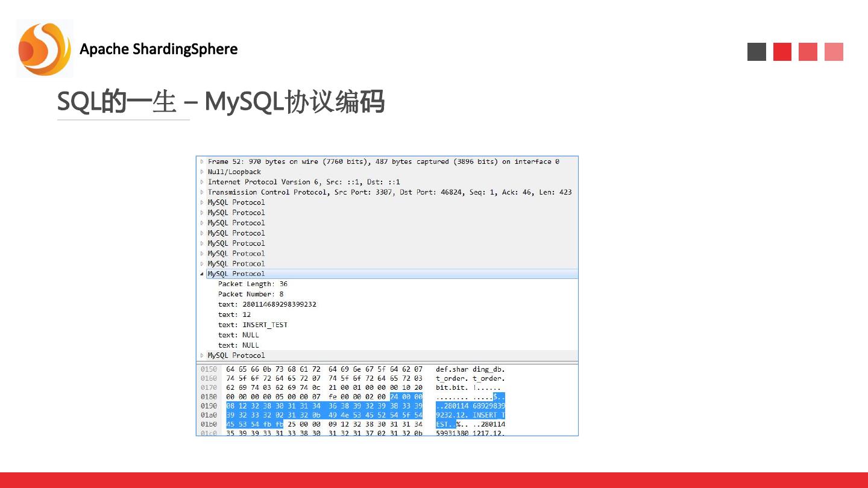Click highlighted hex bytes '24 00 00'

(406, 397)
